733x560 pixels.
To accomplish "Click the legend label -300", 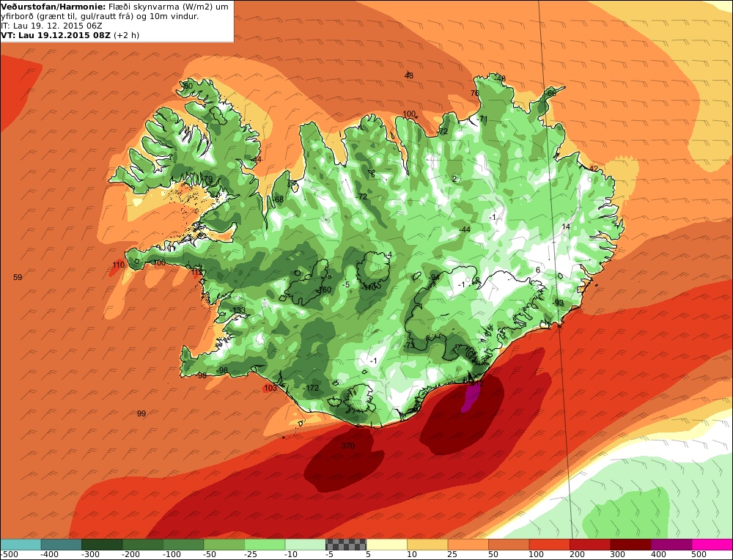I will point(89,554).
